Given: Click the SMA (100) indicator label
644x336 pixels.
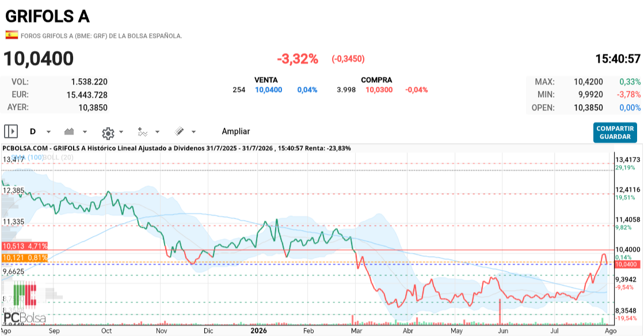Looking at the screenshot, I should click(x=27, y=157).
